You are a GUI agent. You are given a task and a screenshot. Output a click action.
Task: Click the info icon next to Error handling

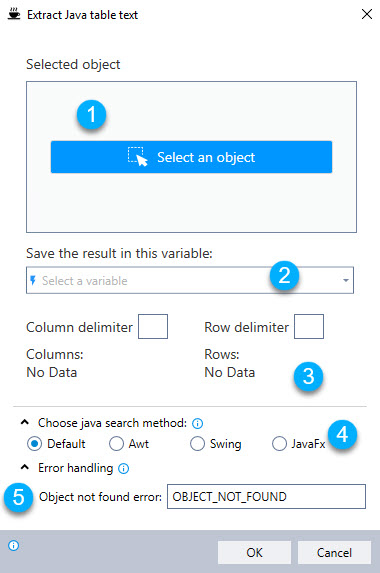124,468
